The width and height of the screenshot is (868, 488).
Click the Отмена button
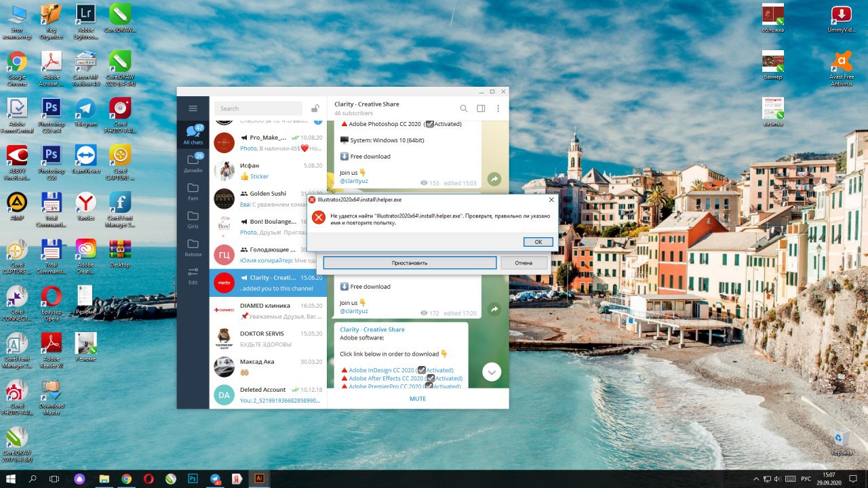point(524,262)
